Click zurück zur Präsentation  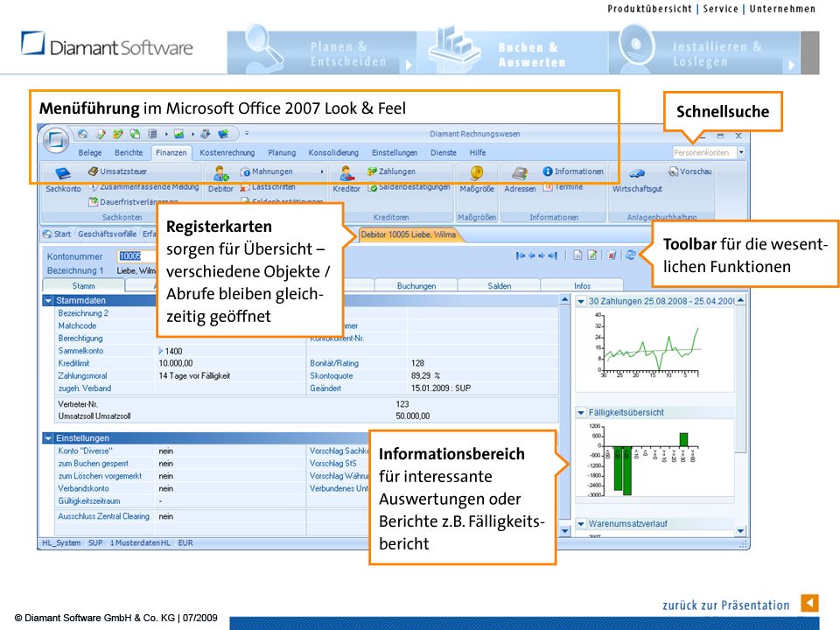pos(726,605)
